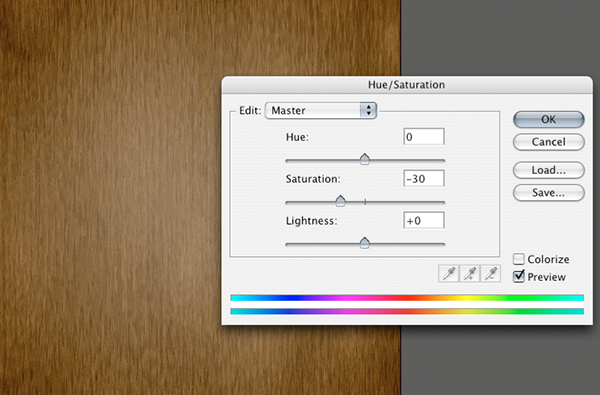Select the add-to-sample eyedropper

point(470,274)
